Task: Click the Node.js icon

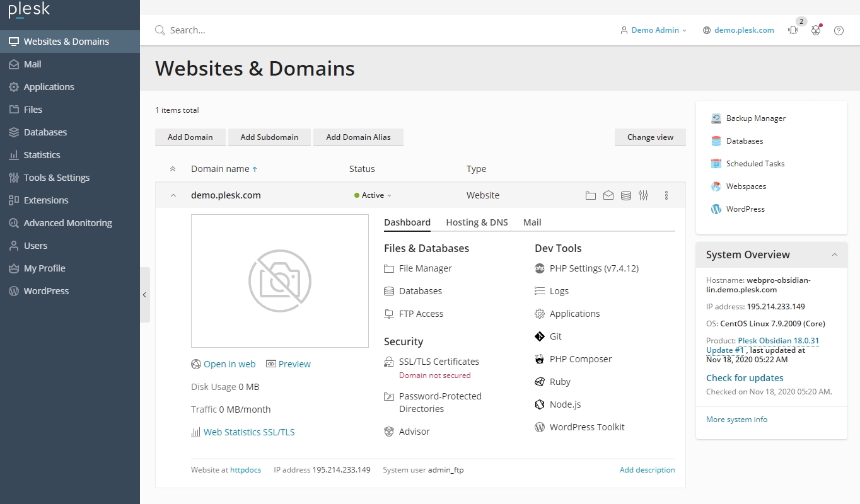Action: tap(540, 404)
